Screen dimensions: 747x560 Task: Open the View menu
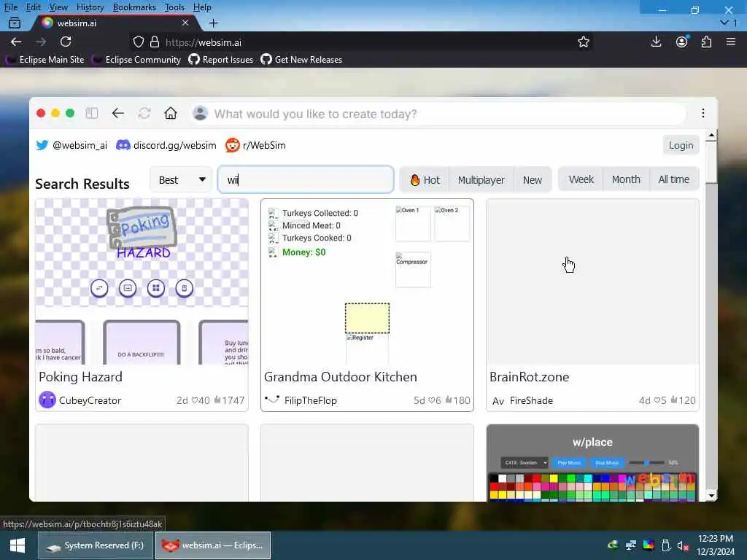tap(58, 7)
